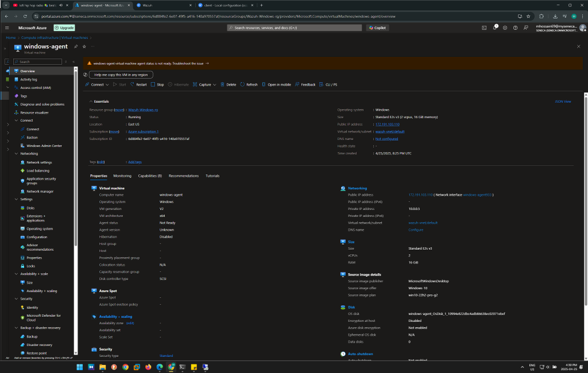Show hidden system tray icons
Viewport: 588px width, 373px height.
click(x=523, y=367)
